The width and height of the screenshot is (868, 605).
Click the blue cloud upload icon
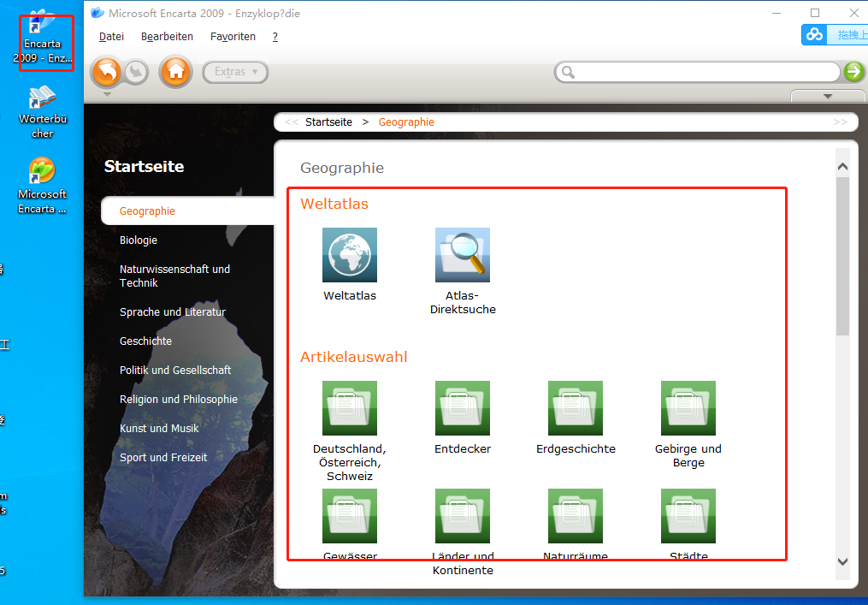click(814, 35)
